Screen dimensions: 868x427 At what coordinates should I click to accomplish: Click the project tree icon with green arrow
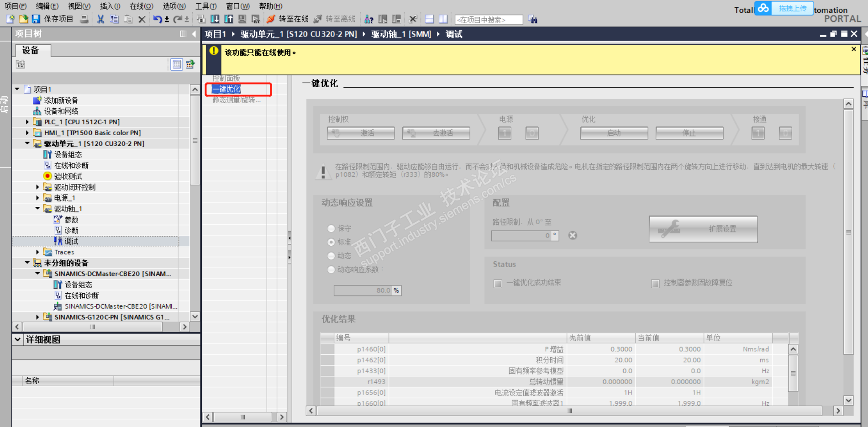click(190, 64)
